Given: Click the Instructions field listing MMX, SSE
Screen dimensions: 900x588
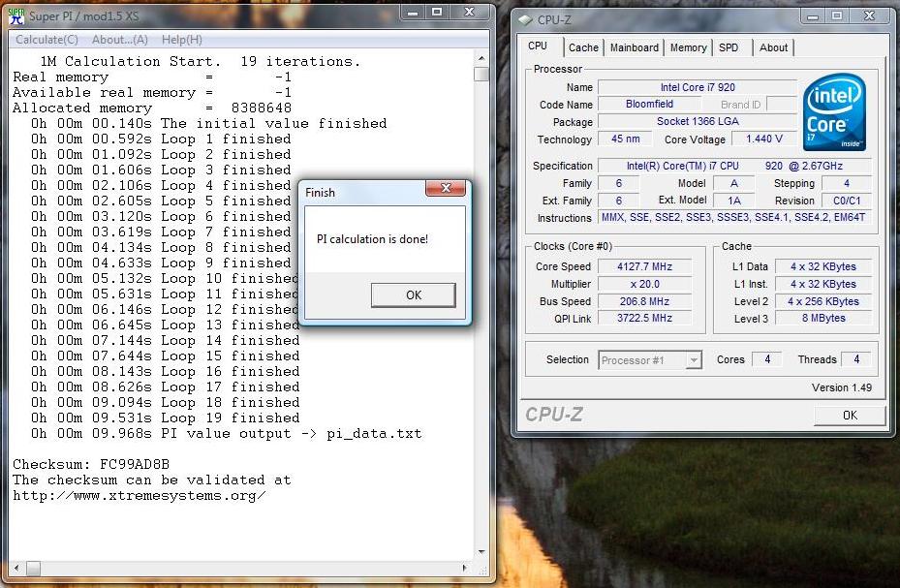Looking at the screenshot, I should coord(734,217).
